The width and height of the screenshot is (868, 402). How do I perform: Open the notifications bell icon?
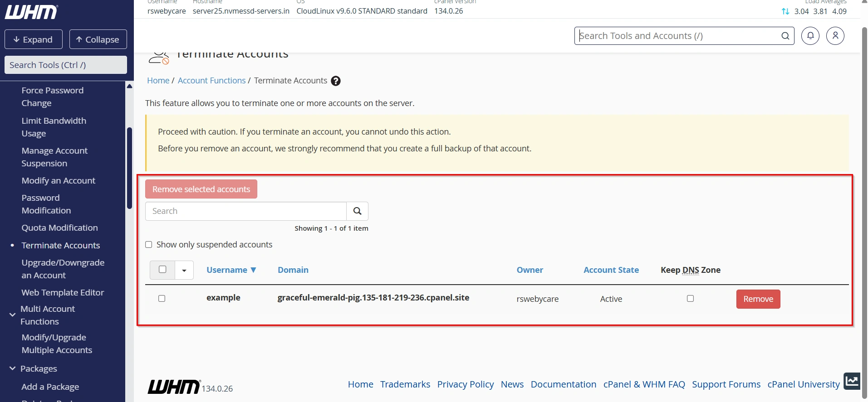[810, 36]
